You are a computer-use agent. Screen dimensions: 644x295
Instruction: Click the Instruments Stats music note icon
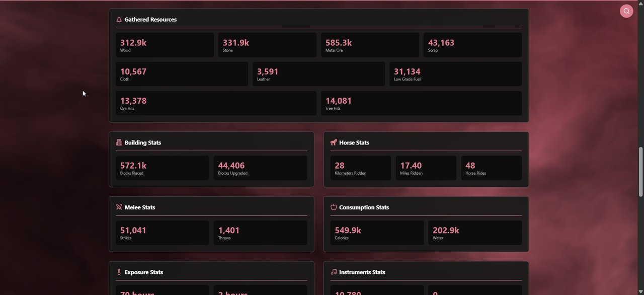point(334,272)
